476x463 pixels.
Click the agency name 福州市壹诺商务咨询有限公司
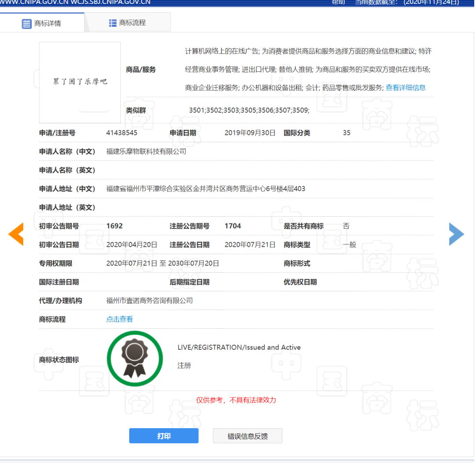(149, 301)
